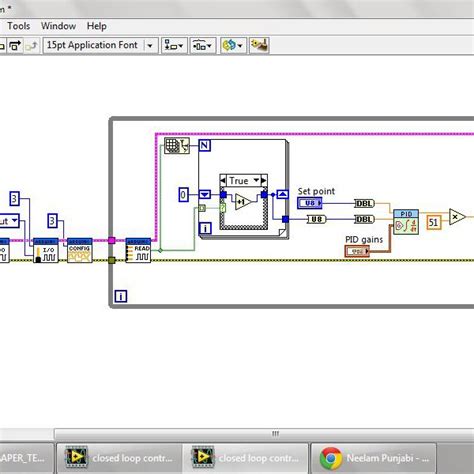Click the olive error tunnel on While Loop border
Image resolution: width=474 pixels, height=474 pixels.
(x=112, y=260)
